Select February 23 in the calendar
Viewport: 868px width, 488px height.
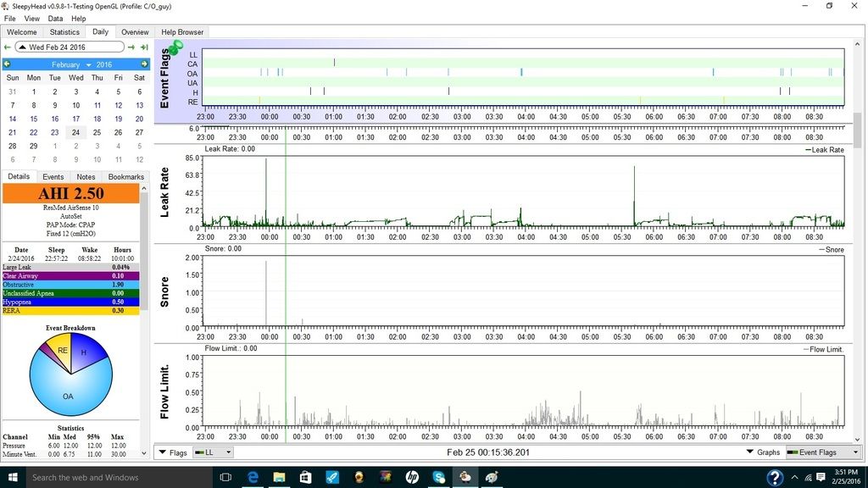55,133
